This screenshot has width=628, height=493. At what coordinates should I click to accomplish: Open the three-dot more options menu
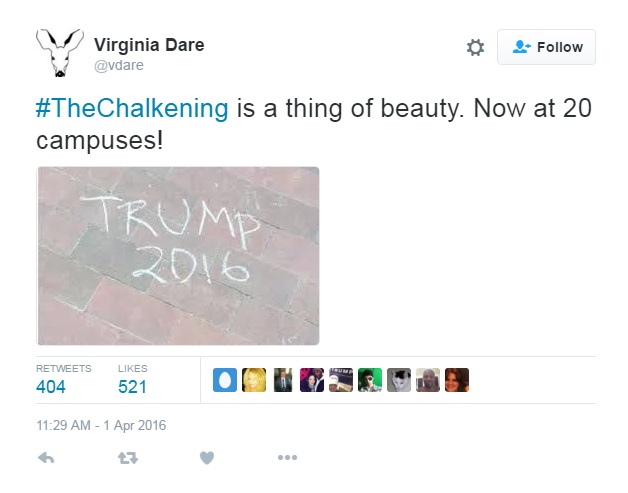coord(287,457)
